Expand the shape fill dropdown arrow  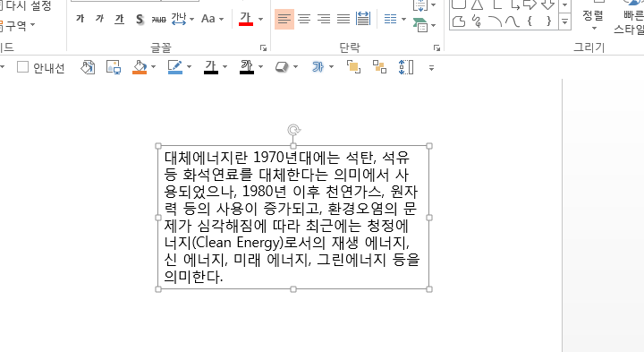coord(154,66)
